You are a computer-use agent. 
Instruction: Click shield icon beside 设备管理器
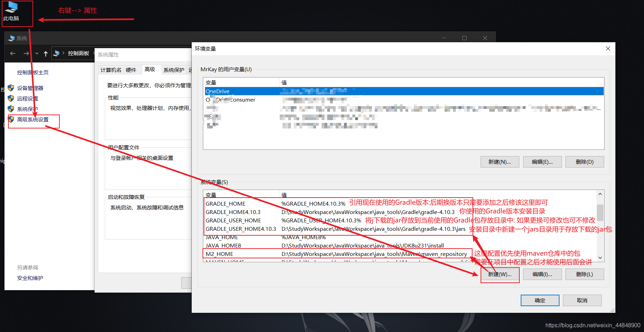pos(11,88)
